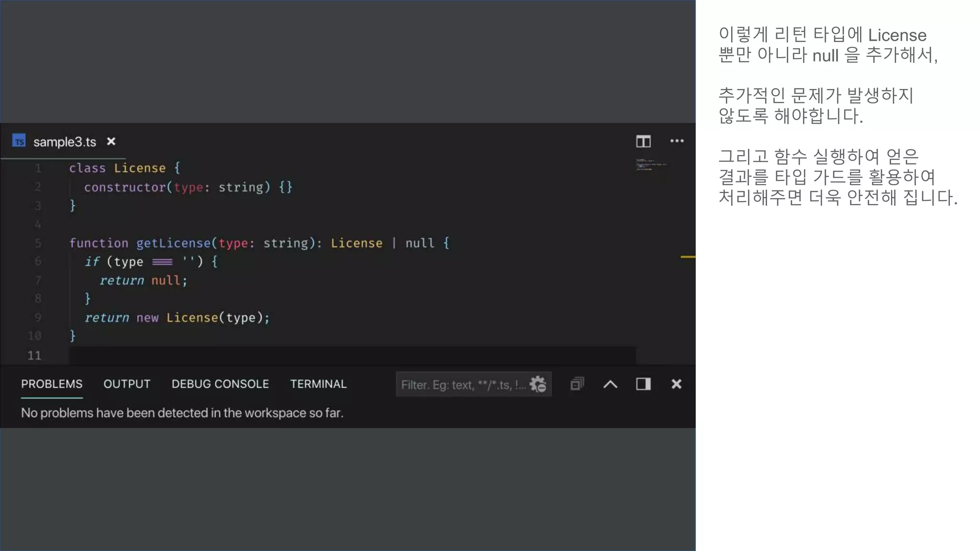Toggle the excluded files filter gear icon
Viewport: 980px width, 551px height.
coord(538,384)
